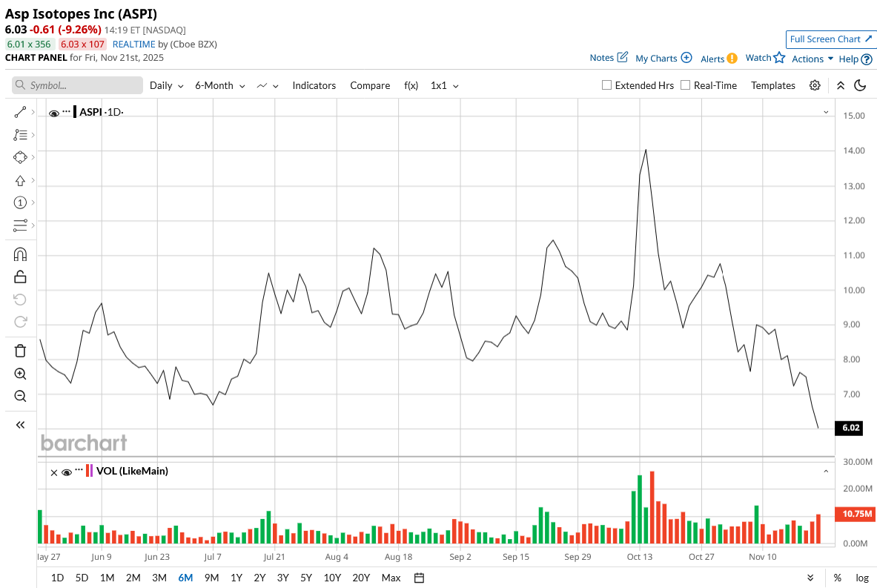The height and width of the screenshot is (588, 877).
Task: Collapse the ASPI price pane chevron
Action: pyautogui.click(x=826, y=113)
